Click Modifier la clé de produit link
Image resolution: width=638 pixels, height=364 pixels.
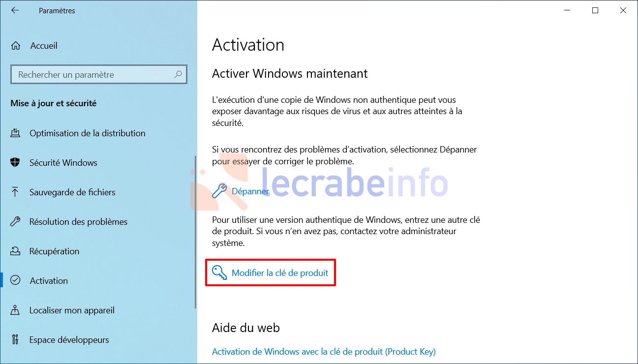point(280,273)
